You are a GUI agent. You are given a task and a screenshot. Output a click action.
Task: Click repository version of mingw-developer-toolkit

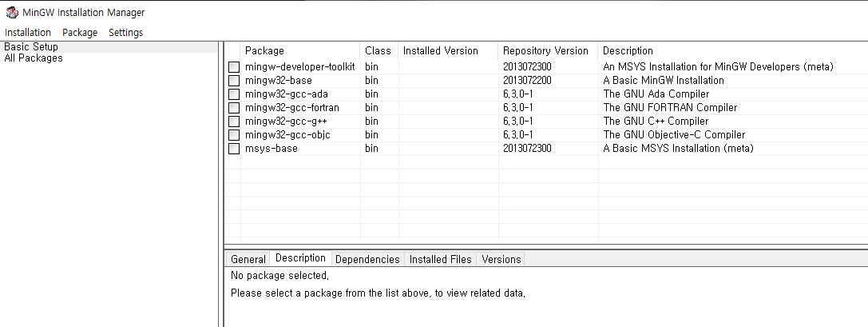527,67
